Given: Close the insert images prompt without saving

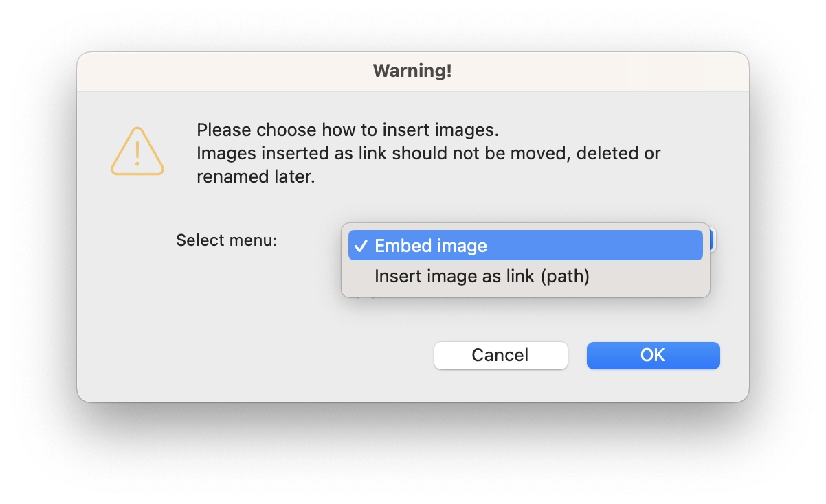Looking at the screenshot, I should pos(500,355).
